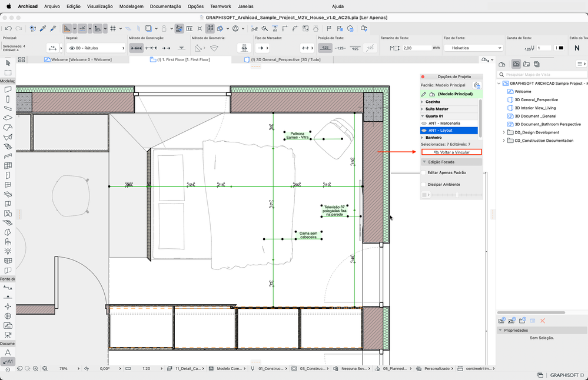588x380 pixels.
Task: Click the Undo arrow in the toolbar
Action: pyautogui.click(x=8, y=28)
